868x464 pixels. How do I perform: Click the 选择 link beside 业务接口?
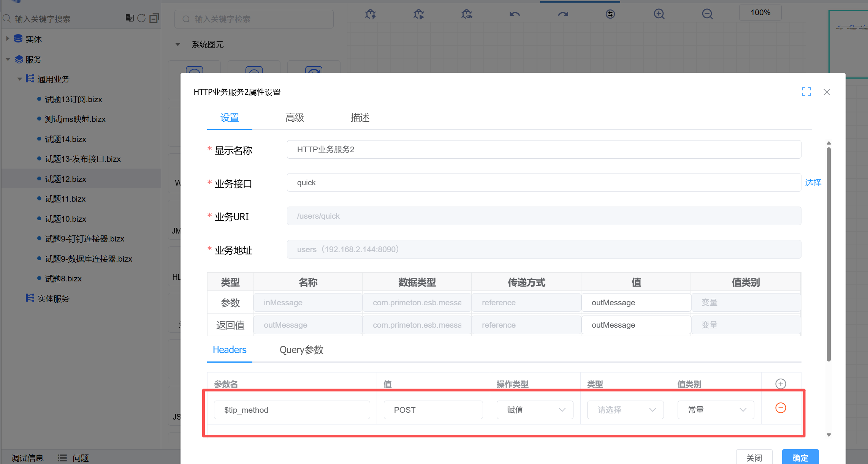pos(813,183)
